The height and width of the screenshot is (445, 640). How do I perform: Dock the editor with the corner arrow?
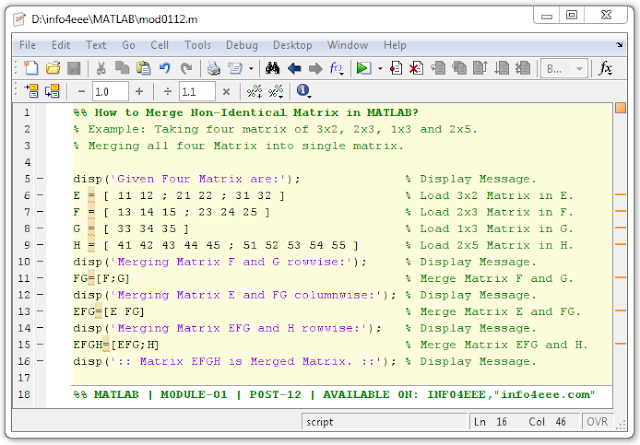point(620,44)
